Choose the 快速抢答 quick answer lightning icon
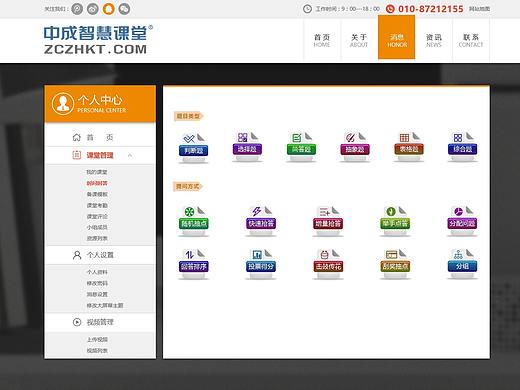The width and height of the screenshot is (520, 390). click(261, 221)
